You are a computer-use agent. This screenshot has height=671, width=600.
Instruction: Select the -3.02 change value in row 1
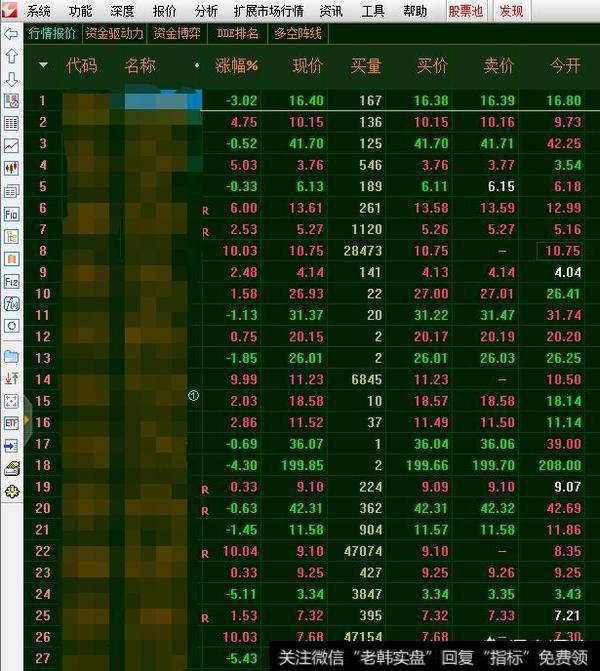click(x=241, y=101)
